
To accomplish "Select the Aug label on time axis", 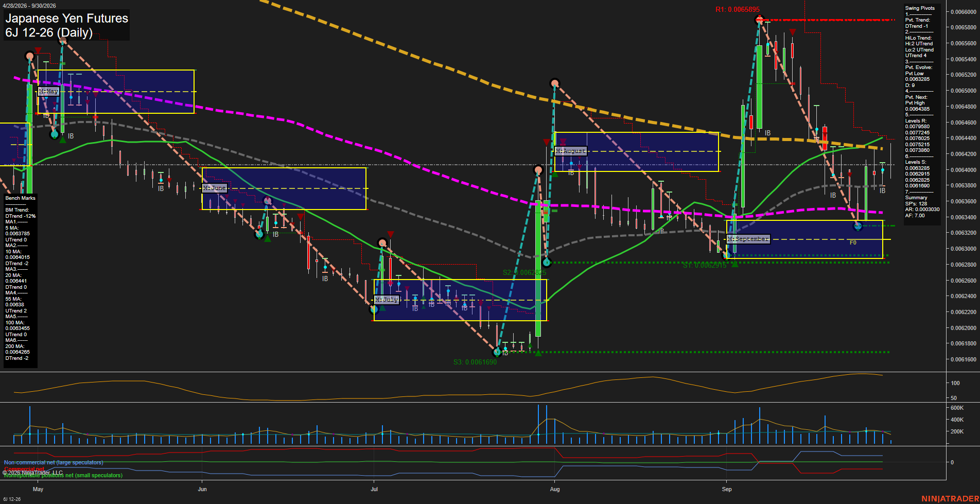I will [x=554, y=489].
